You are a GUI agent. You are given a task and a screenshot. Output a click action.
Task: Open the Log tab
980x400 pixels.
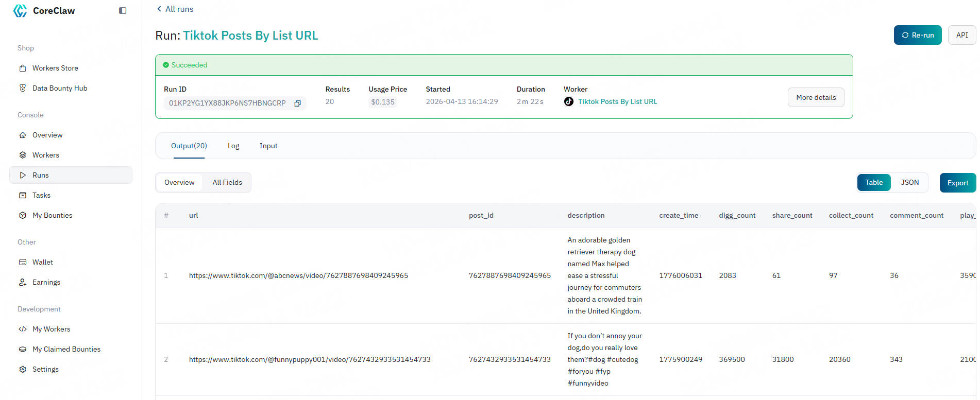click(233, 146)
